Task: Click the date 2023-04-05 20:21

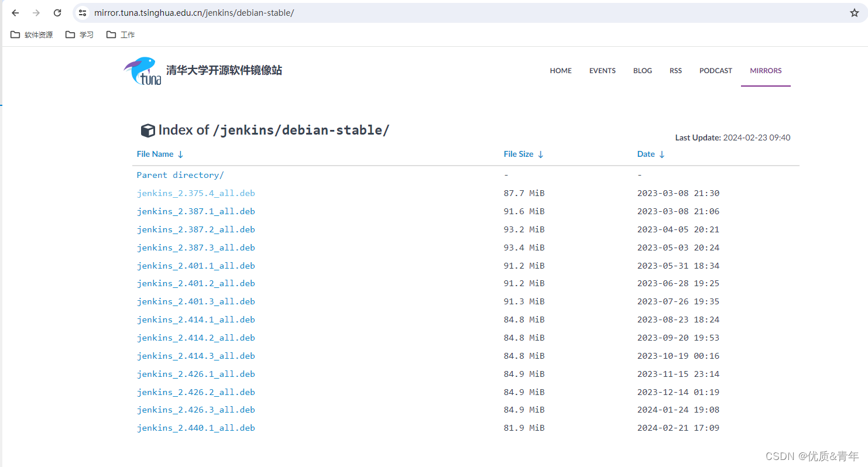Action: coord(678,229)
